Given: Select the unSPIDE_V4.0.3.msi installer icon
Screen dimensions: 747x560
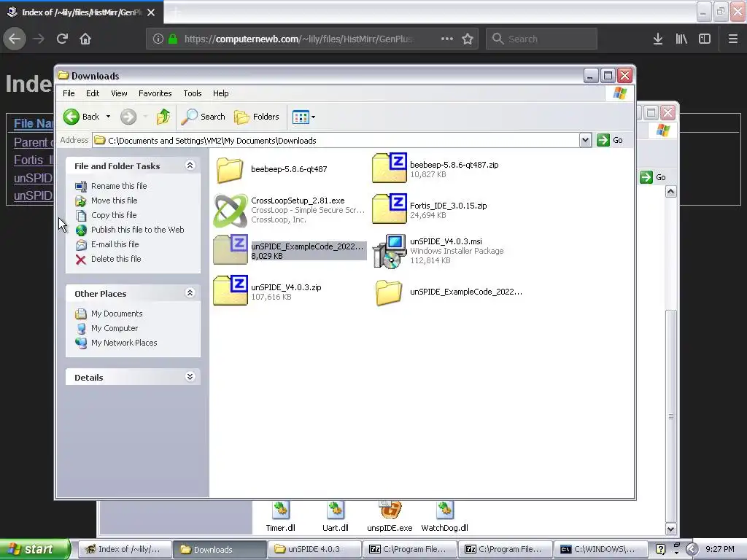Looking at the screenshot, I should click(x=390, y=251).
